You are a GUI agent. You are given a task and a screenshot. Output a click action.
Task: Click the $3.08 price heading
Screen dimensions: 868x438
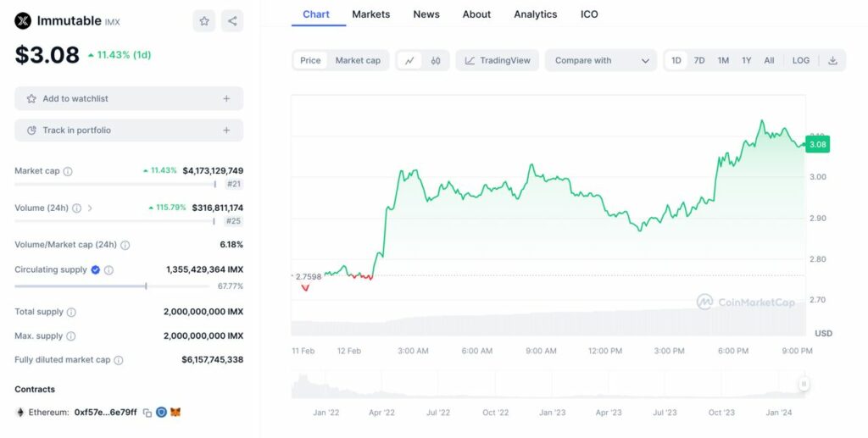tap(47, 55)
